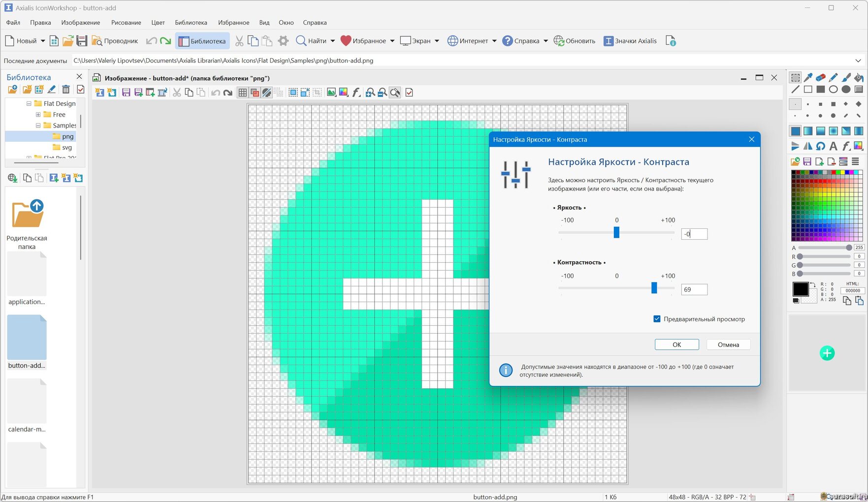Click checkmark icon in Библиотека panel toolbar
Screen dimensions: 868x502
point(81,89)
